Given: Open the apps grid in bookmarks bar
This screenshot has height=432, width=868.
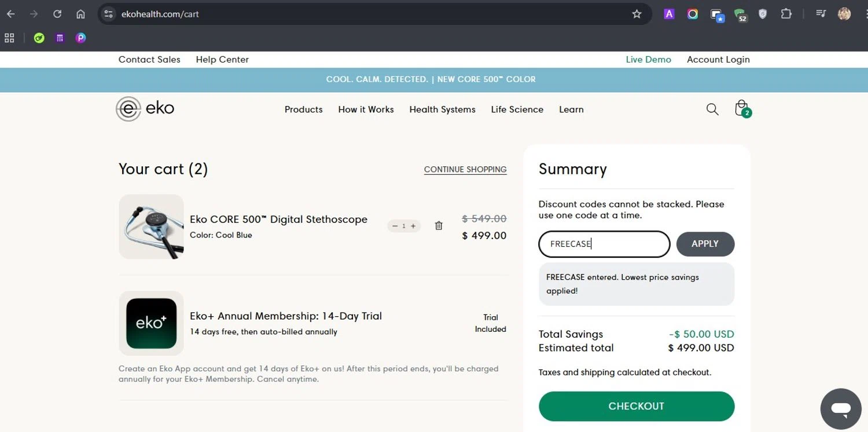Looking at the screenshot, I should (x=9, y=38).
